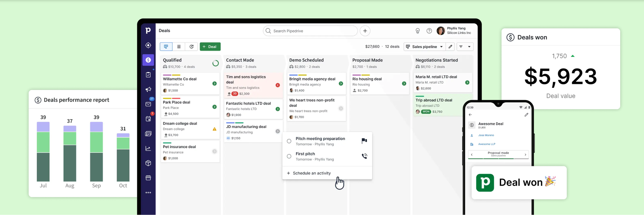Click the edit pipeline pencil icon
Image resolution: width=644 pixels, height=215 pixels.
(450, 47)
